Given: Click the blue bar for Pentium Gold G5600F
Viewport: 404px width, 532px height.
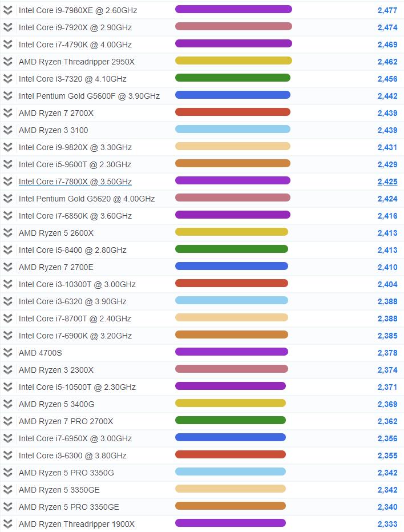Looking at the screenshot, I should (233, 95).
